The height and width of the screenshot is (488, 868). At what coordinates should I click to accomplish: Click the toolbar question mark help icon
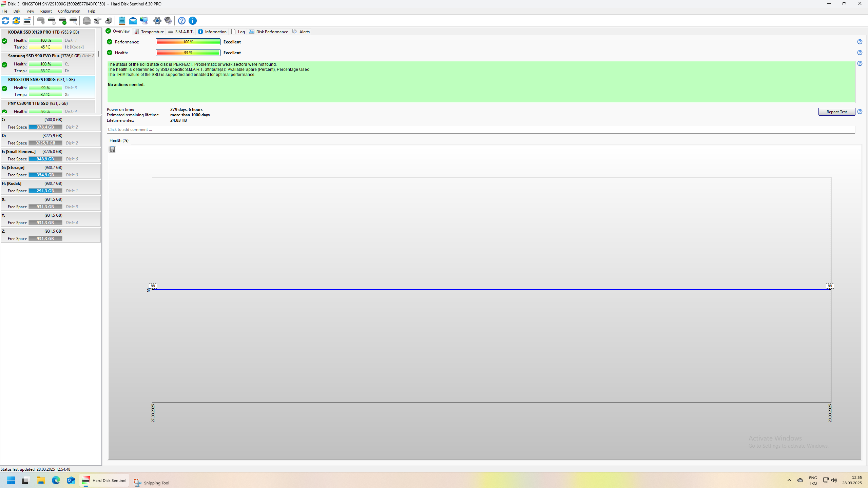182,21
